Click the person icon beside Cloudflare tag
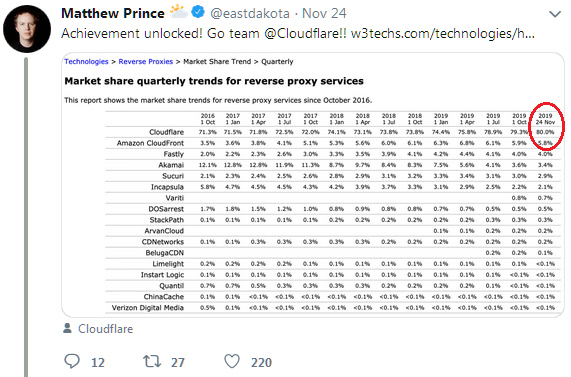Screen dimensions: 571x377 click(67, 328)
